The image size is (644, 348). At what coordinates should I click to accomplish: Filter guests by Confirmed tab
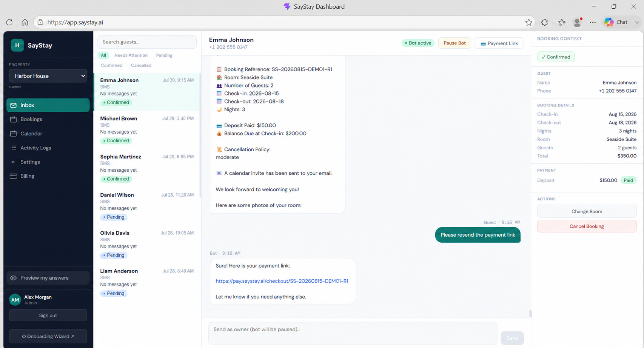click(112, 65)
